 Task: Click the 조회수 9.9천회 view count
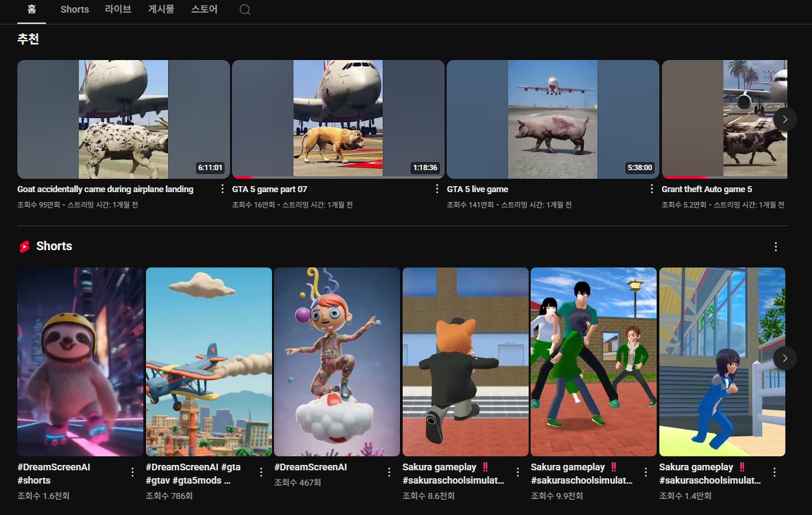point(557,496)
